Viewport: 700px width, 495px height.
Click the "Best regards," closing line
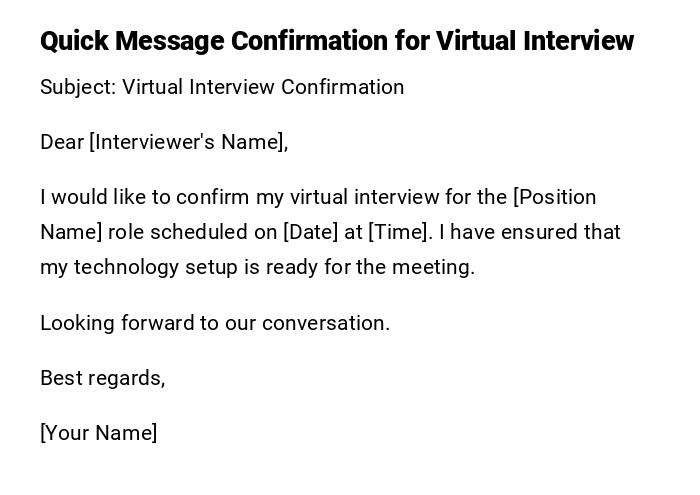click(x=102, y=378)
